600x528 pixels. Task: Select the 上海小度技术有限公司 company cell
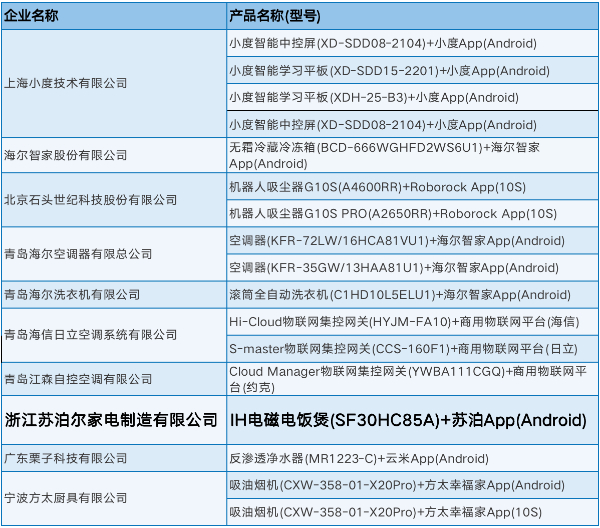pos(65,84)
